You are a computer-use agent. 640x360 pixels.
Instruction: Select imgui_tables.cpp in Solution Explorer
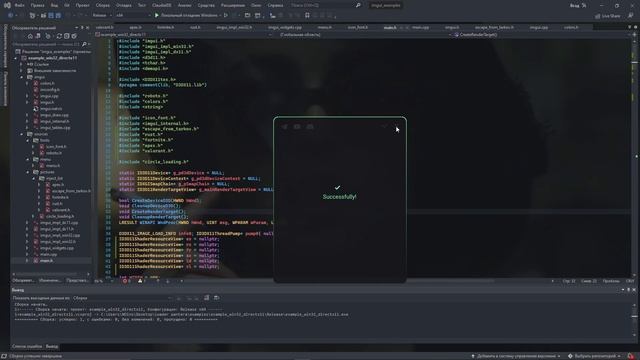(x=55, y=127)
